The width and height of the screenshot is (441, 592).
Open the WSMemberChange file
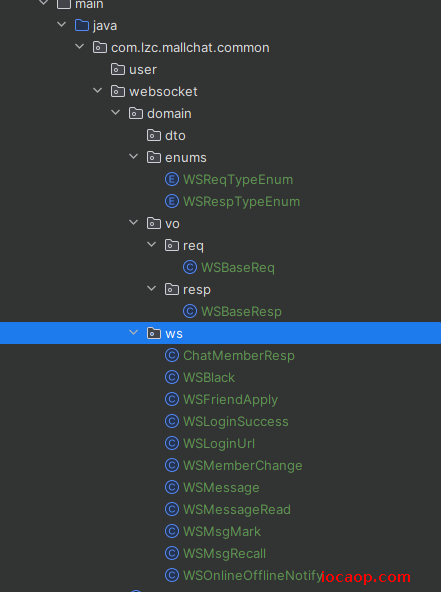(x=242, y=466)
